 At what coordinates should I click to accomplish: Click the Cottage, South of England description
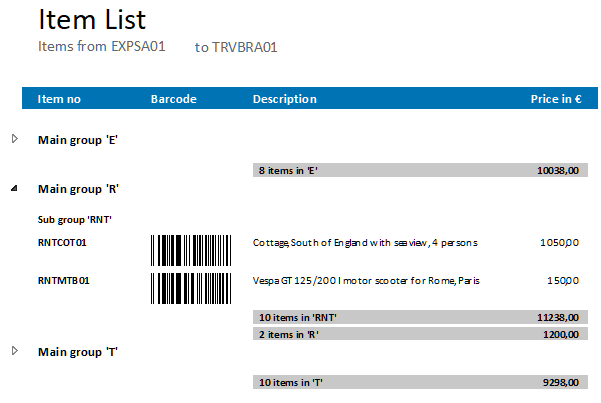(x=365, y=243)
